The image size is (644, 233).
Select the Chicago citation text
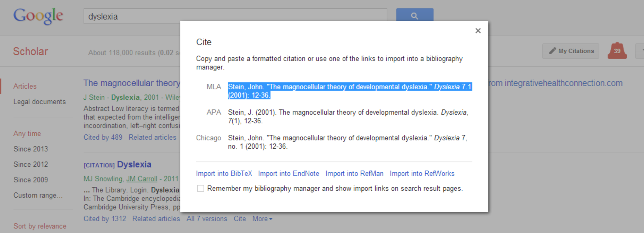[348, 142]
